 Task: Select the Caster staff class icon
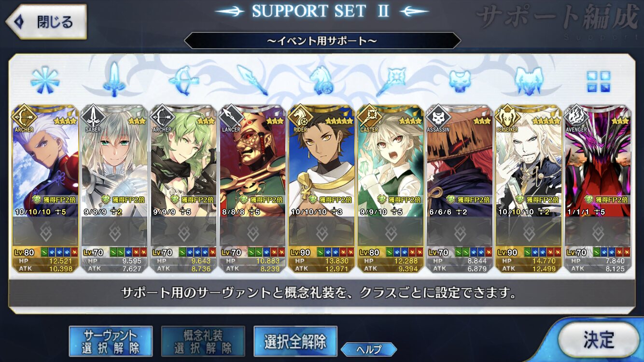(x=391, y=80)
